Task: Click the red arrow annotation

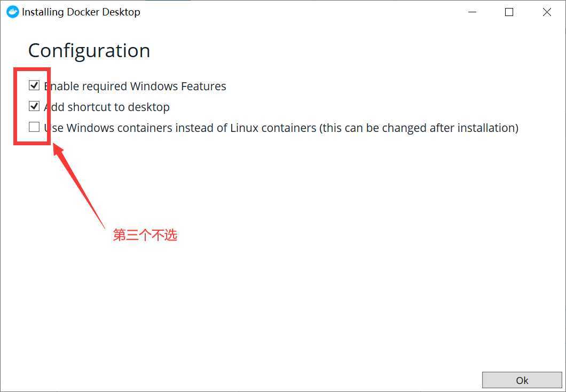Action: click(x=77, y=184)
